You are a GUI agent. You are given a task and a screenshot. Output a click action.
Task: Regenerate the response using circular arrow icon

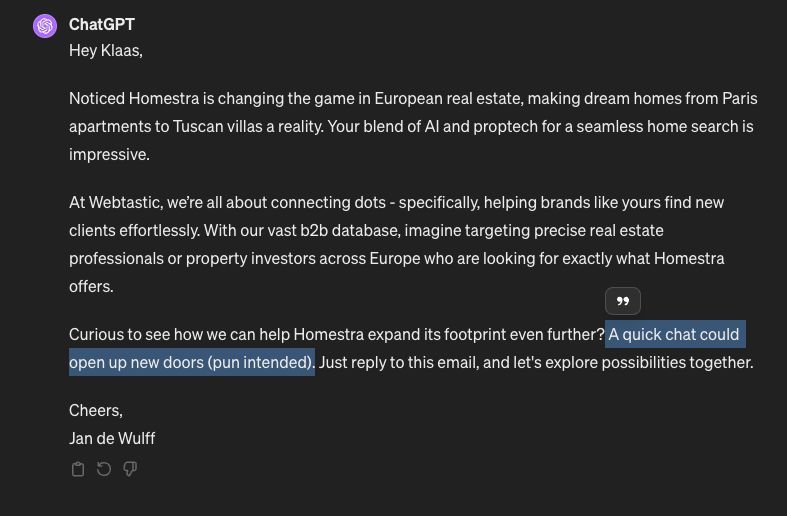104,469
